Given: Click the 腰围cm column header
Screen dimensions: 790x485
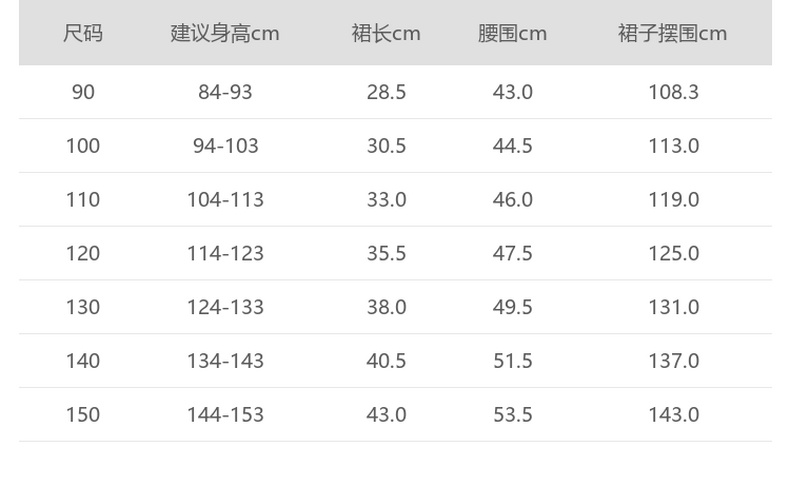Looking at the screenshot, I should (x=512, y=33).
